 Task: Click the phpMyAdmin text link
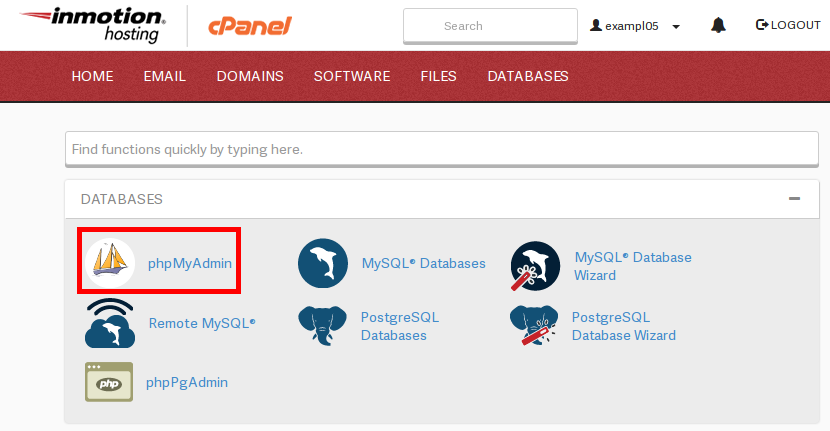click(190, 264)
